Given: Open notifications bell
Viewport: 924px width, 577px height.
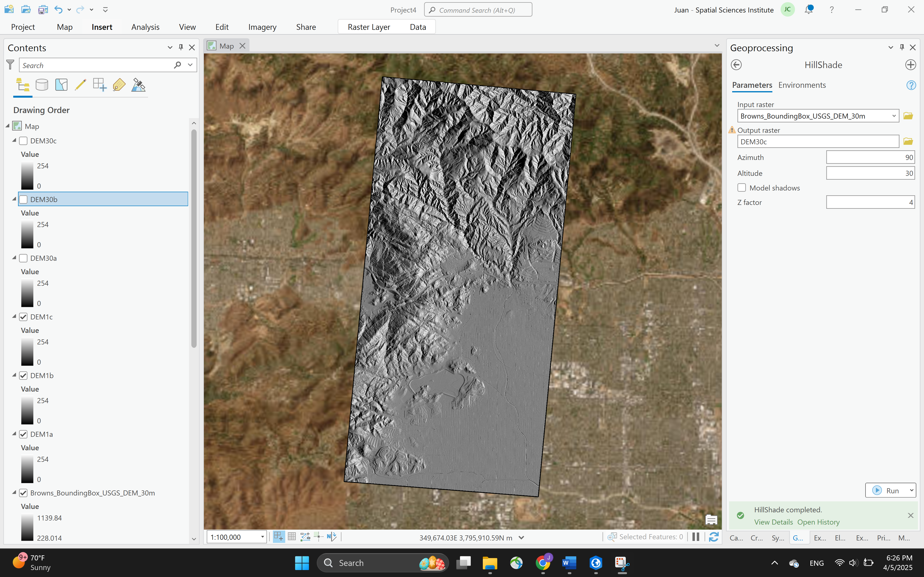Looking at the screenshot, I should pyautogui.click(x=809, y=10).
